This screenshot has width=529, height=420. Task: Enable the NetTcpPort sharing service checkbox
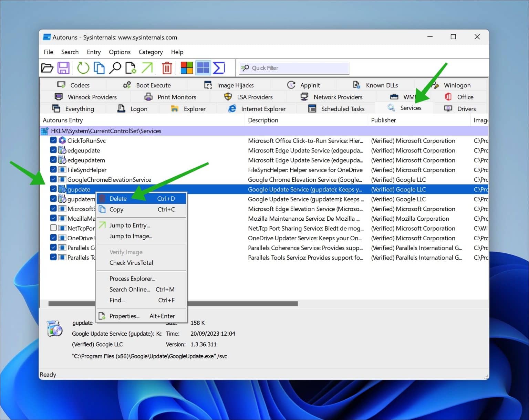[x=53, y=228]
